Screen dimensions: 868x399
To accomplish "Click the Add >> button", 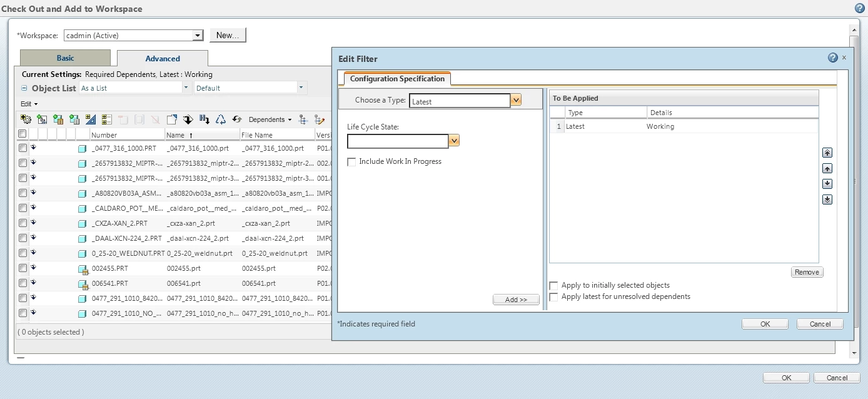I will point(516,300).
